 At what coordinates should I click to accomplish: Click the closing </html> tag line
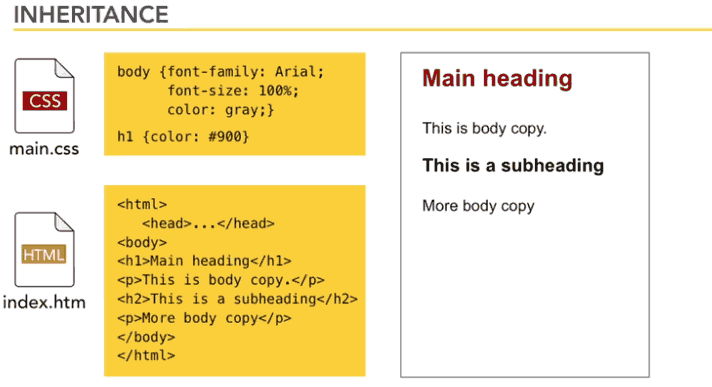click(146, 356)
